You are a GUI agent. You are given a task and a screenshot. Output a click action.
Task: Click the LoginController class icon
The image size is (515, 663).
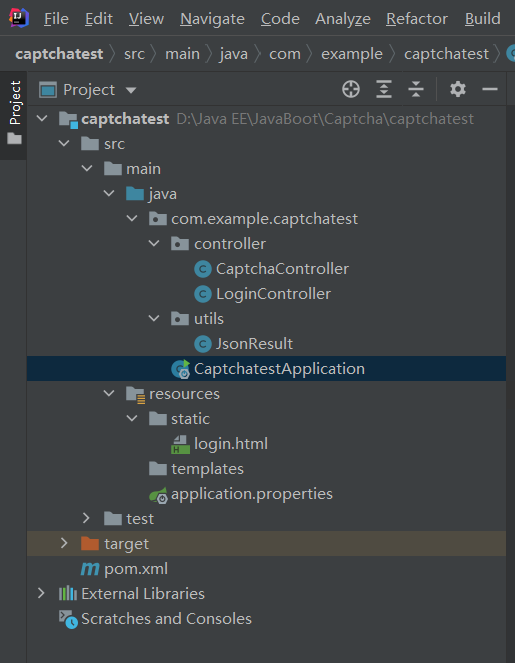point(203,294)
